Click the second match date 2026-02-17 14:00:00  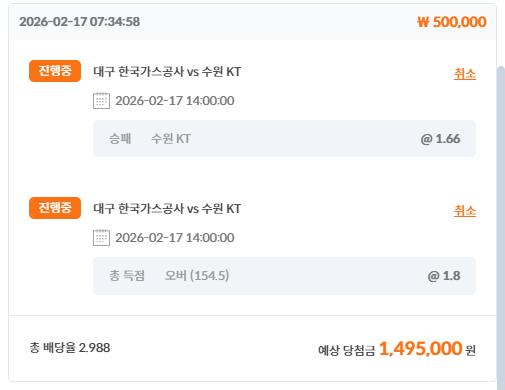[175, 238]
